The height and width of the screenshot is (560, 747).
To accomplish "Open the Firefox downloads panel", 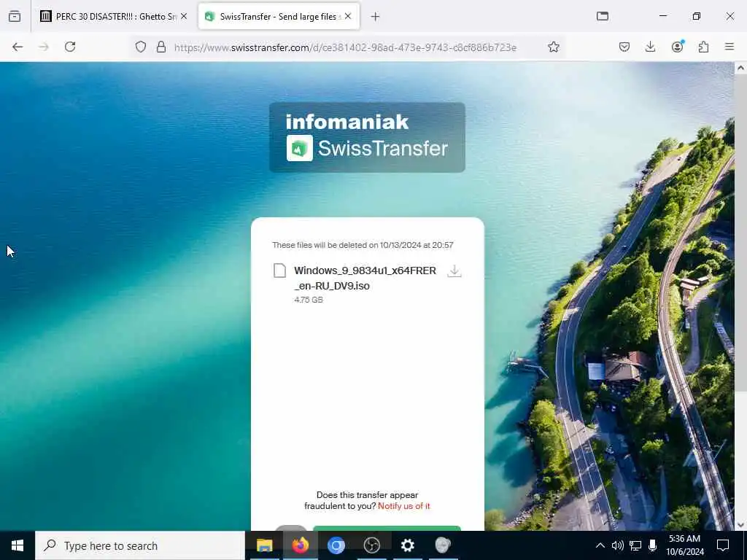I will point(650,47).
